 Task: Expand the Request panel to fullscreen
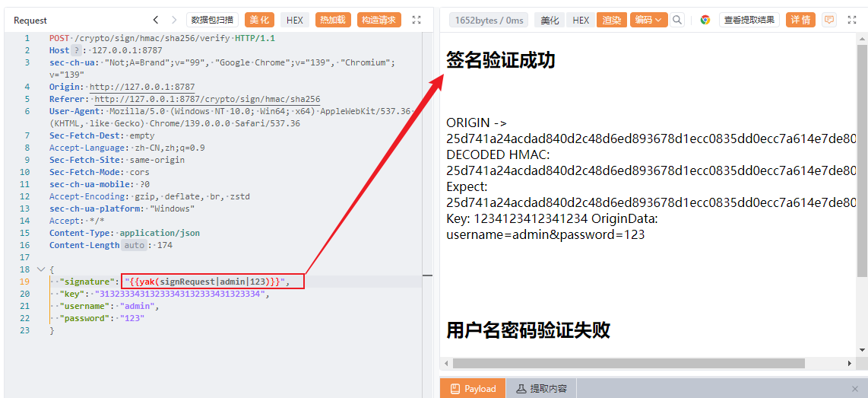point(417,20)
